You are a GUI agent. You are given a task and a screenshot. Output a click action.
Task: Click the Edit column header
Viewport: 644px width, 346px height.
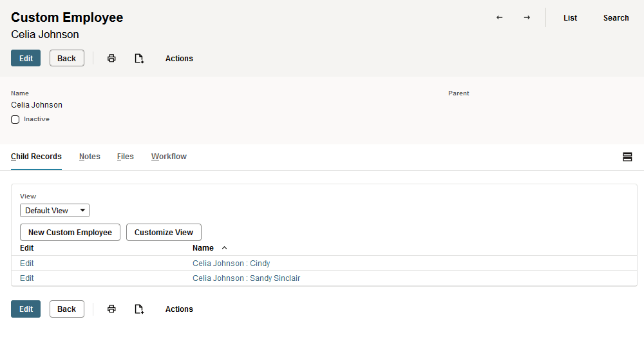click(x=26, y=248)
